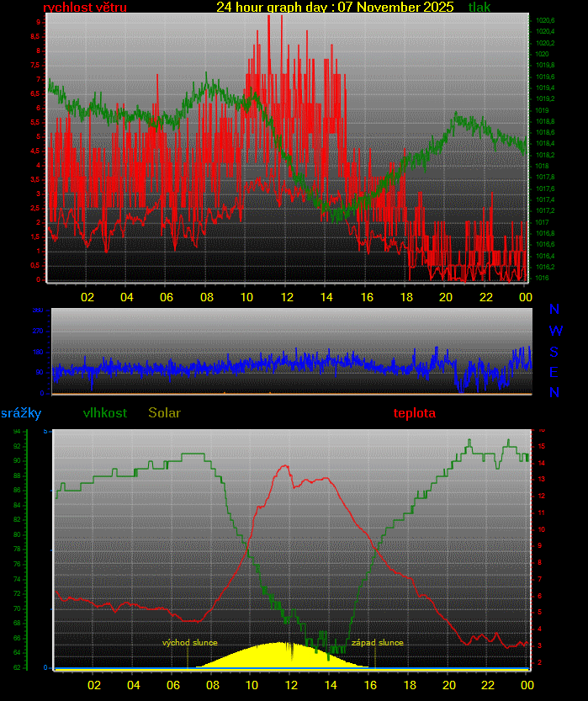Click hour 20 on wind graph axis
Image resolution: width=588 pixels, height=701 pixels.
coord(445,297)
